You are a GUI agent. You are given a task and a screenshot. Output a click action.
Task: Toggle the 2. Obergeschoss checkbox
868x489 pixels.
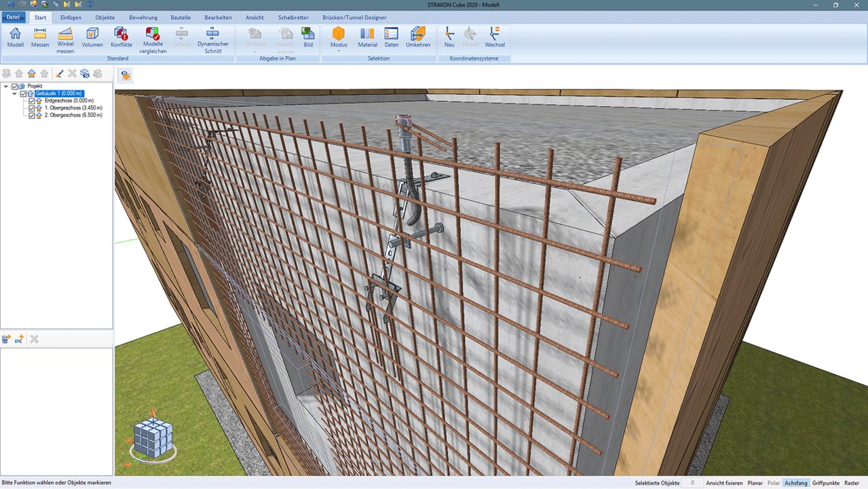pyautogui.click(x=31, y=115)
